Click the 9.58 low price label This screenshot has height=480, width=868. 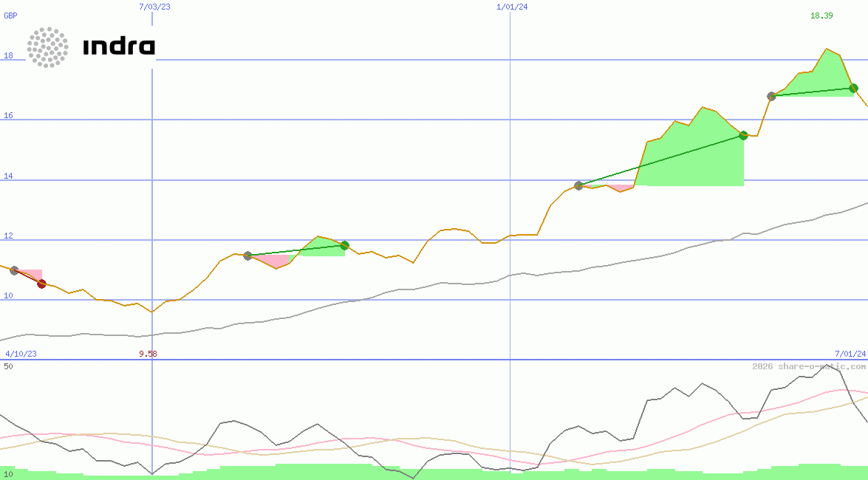[x=148, y=354]
